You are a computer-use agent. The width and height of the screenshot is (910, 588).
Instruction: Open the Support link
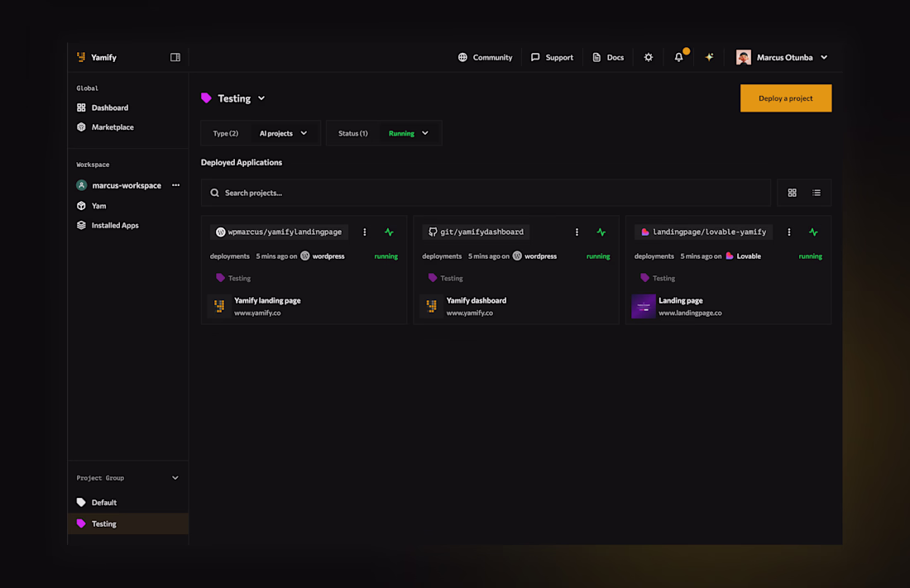(552, 57)
